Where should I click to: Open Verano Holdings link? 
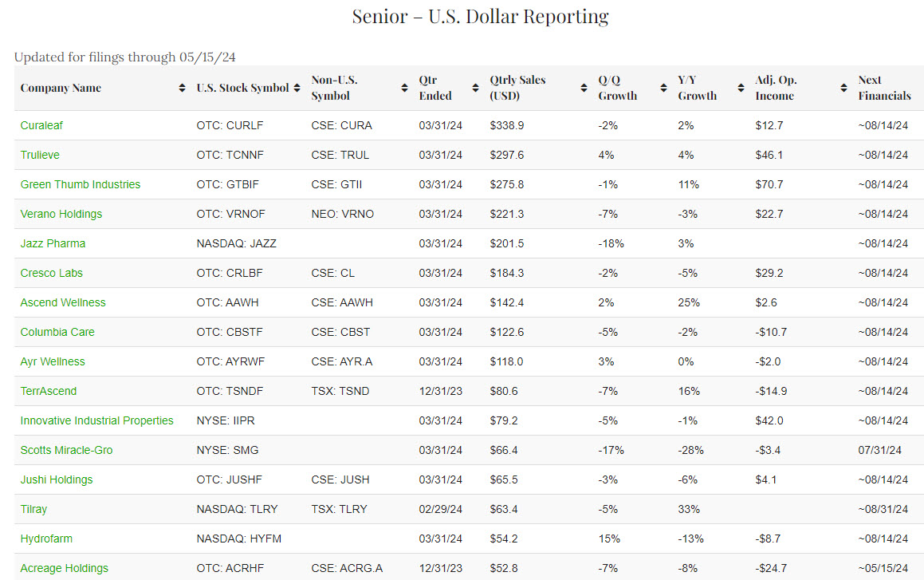coord(61,214)
